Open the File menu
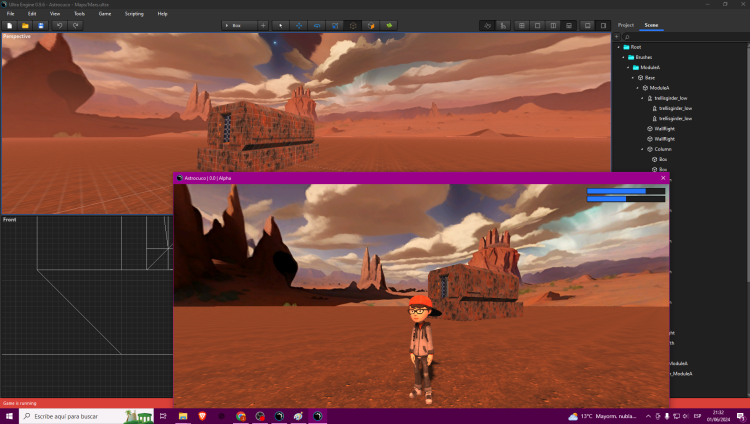 [x=11, y=14]
